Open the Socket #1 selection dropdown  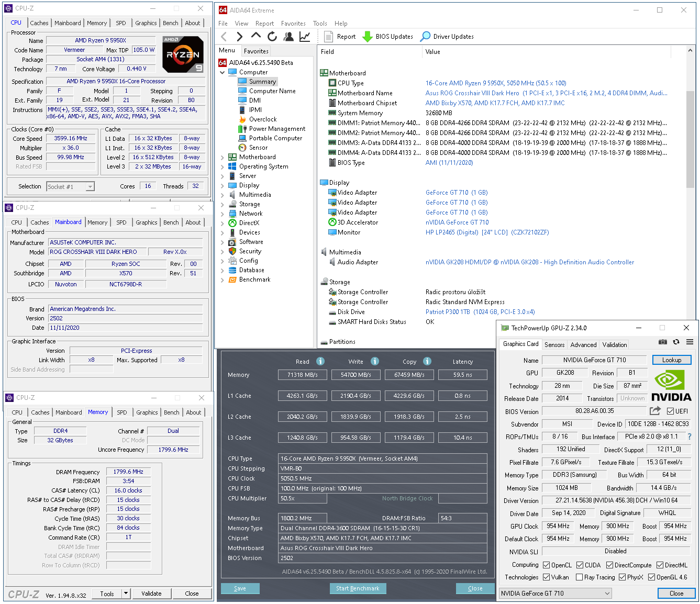click(70, 186)
